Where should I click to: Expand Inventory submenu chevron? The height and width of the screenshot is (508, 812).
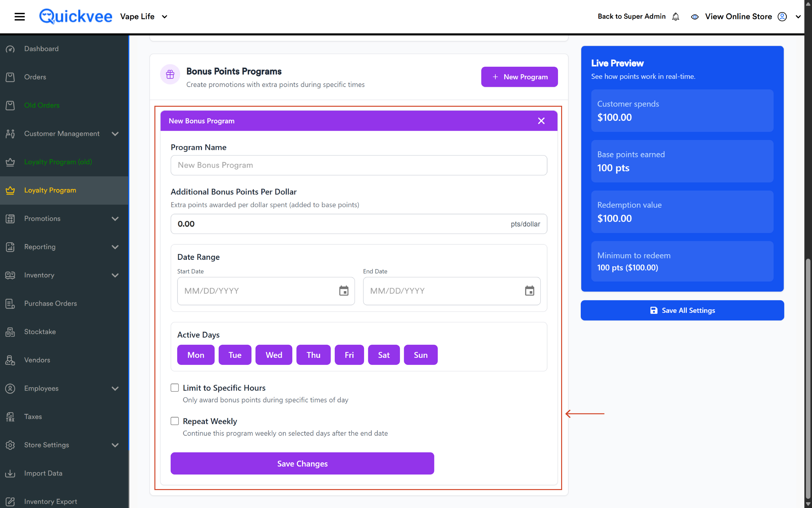(115, 275)
